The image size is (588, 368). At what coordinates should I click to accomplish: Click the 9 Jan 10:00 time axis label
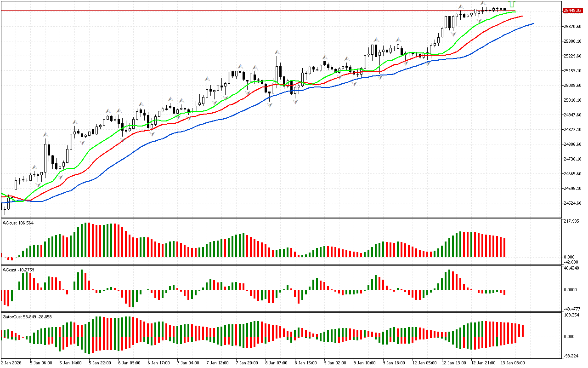pos(365,362)
